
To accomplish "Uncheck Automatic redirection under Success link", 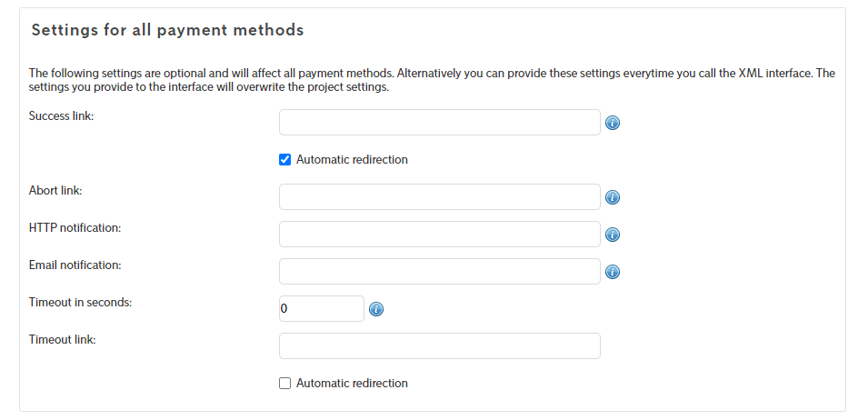I will (285, 160).
